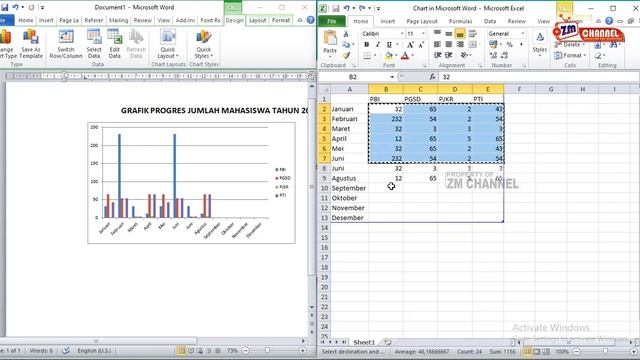Click Format Painter brush in Excel

click(346, 55)
